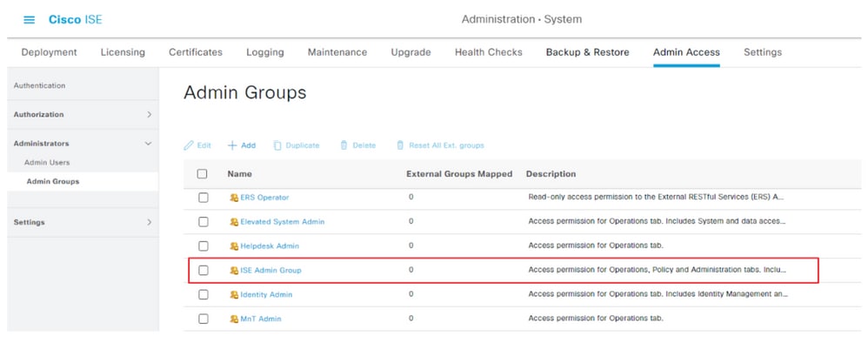Click the MnT Admin group icon
868x343 pixels.
tap(234, 319)
